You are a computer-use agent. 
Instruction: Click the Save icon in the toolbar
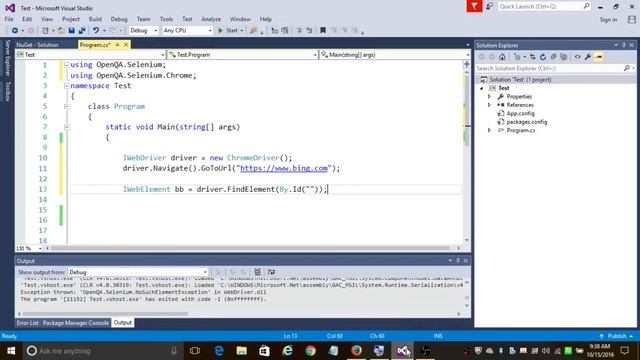coord(71,31)
